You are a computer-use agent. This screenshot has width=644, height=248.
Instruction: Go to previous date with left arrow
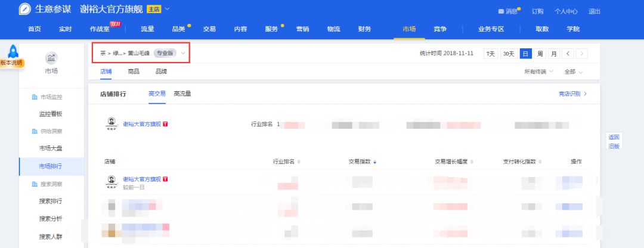pos(568,54)
